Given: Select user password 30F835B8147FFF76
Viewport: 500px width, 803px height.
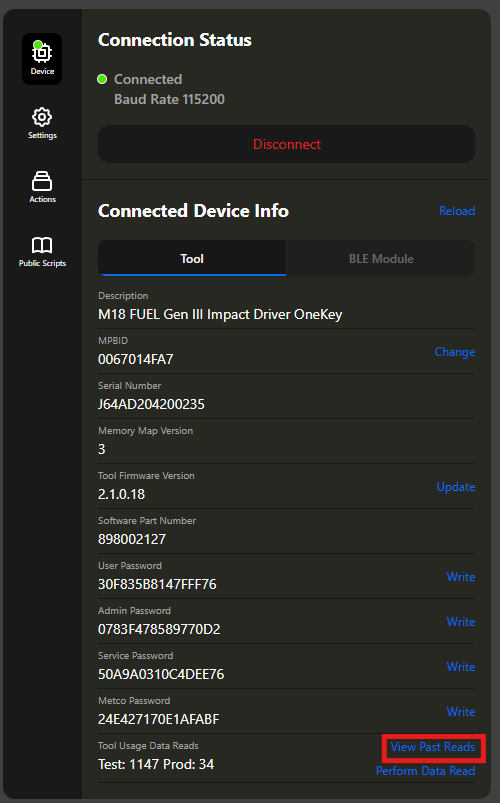Looking at the screenshot, I should point(157,584).
